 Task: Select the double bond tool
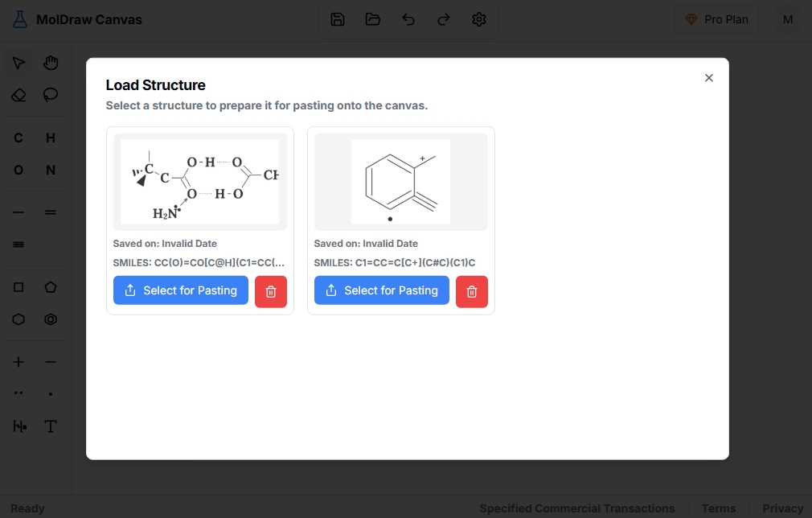click(x=51, y=212)
